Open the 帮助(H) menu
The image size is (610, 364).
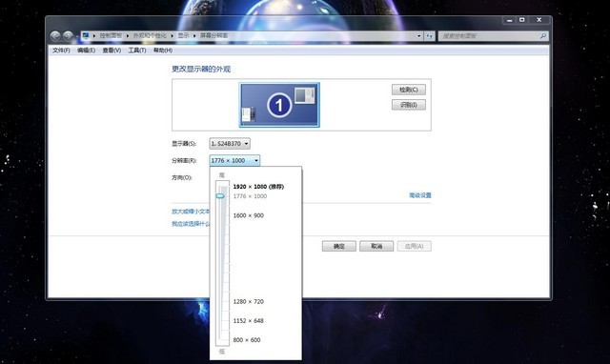coord(163,51)
